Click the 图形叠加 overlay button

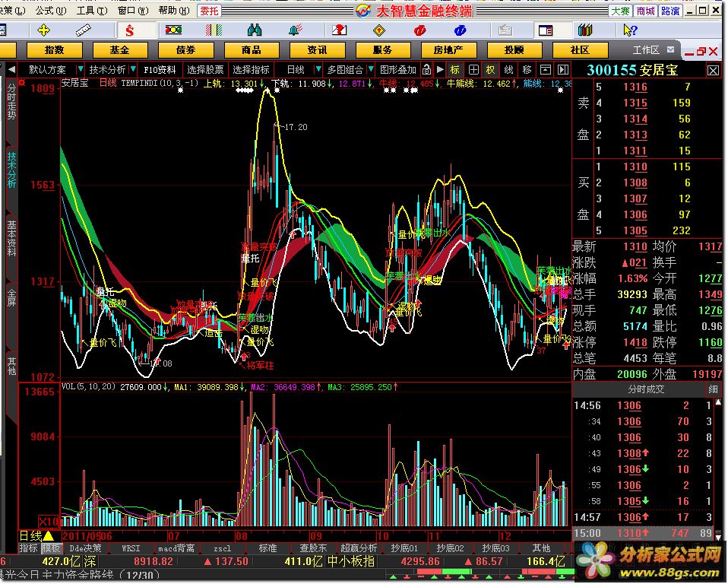pyautogui.click(x=398, y=70)
